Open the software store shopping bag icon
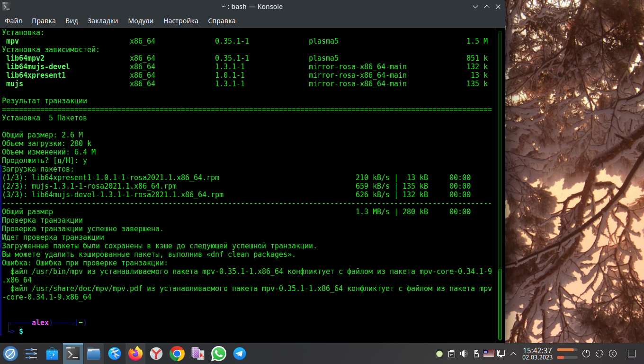Viewport: 644px width, 364px height. click(x=52, y=354)
